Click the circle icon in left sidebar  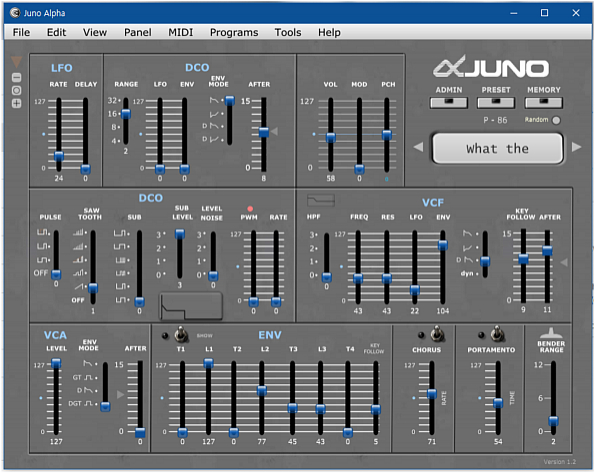tap(16, 90)
